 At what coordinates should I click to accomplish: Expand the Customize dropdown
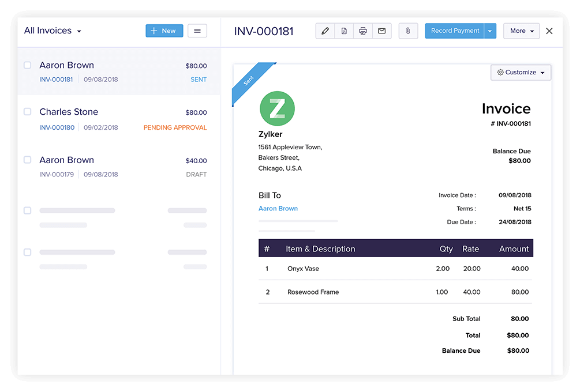pos(542,72)
